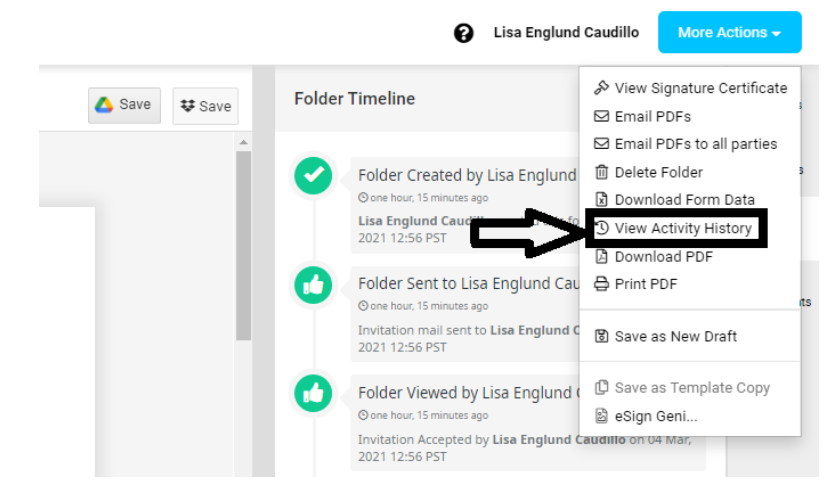Save to Google Drive button
The image size is (833, 502).
tap(124, 105)
